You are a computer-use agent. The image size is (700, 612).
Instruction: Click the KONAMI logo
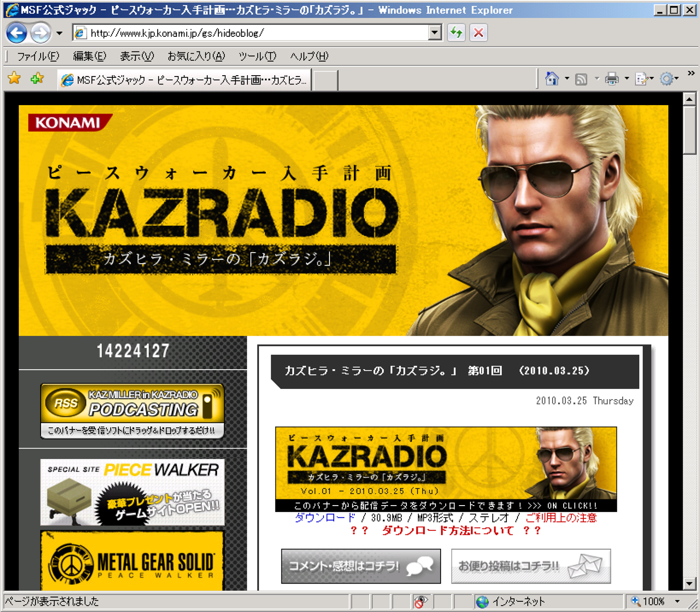pyautogui.click(x=70, y=122)
